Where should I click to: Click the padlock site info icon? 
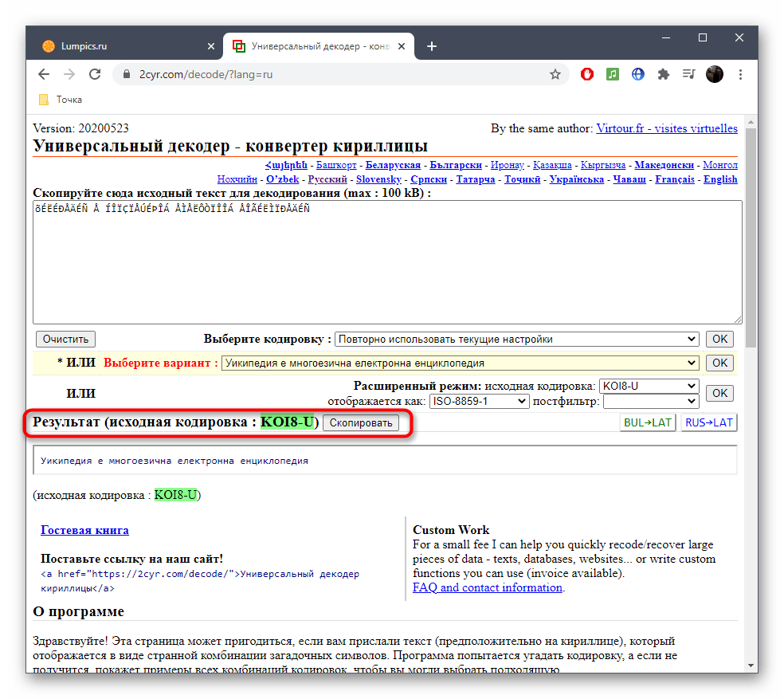tap(127, 75)
